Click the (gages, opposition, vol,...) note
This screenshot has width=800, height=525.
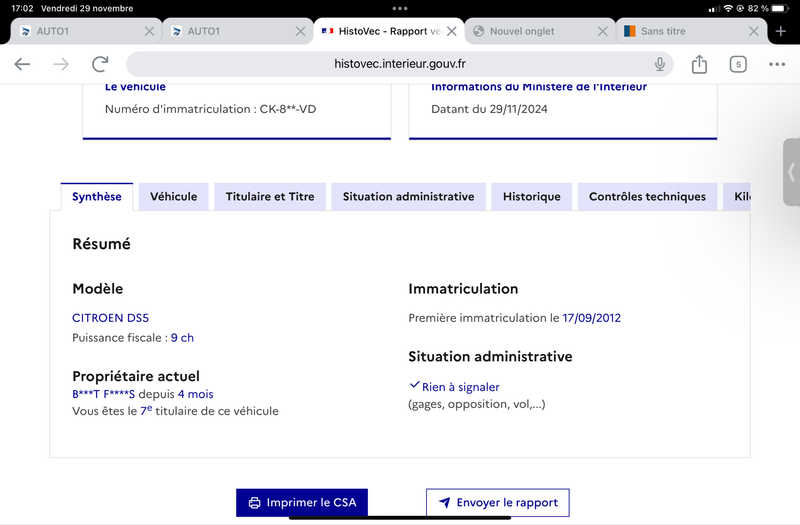click(x=477, y=404)
